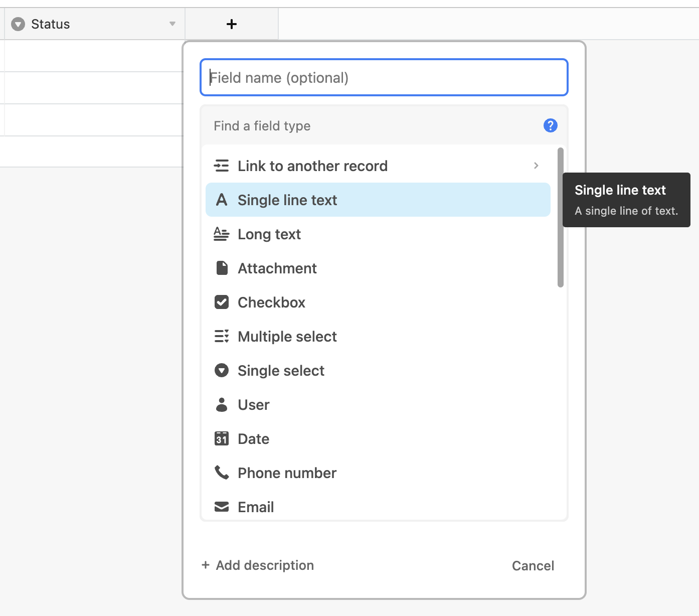This screenshot has height=616, width=699.
Task: Select the Attachment field type icon
Action: pyautogui.click(x=222, y=268)
